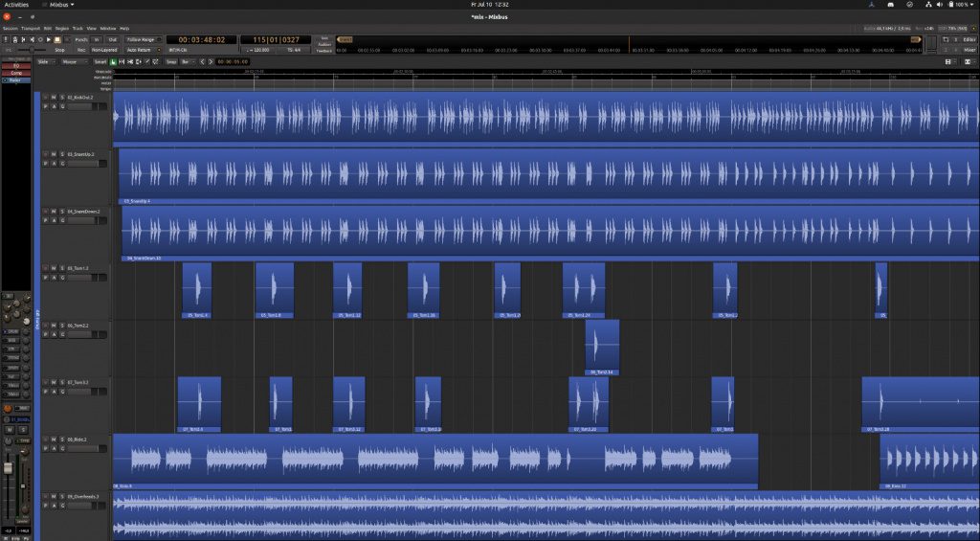Open the Region menu

(62, 28)
